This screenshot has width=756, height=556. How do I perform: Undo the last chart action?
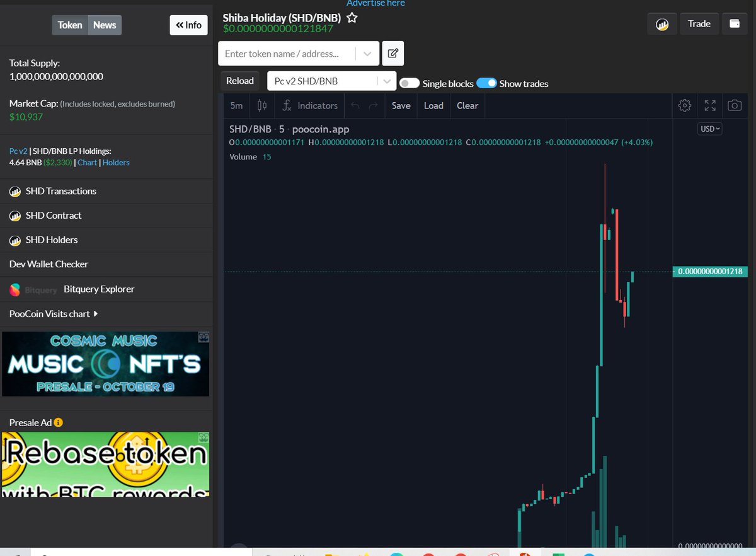[x=355, y=105]
